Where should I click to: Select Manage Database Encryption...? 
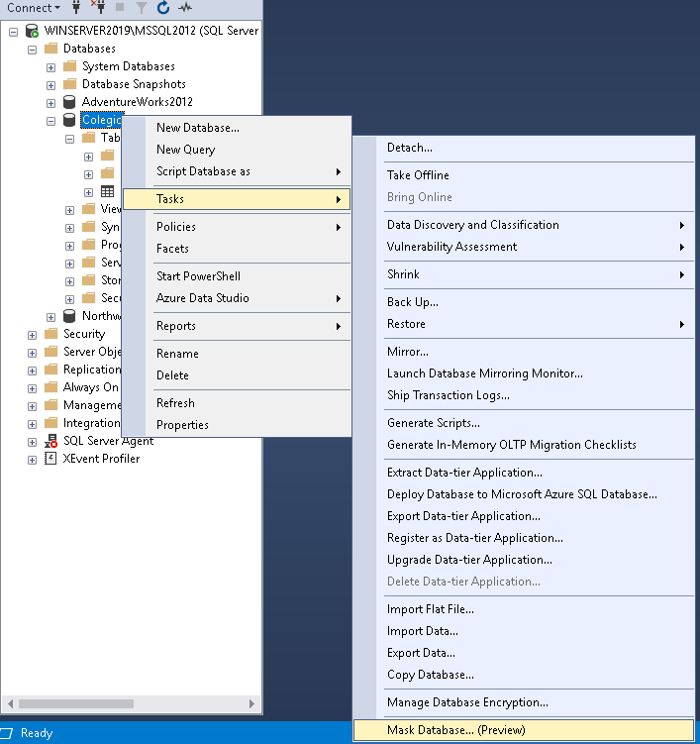(x=524, y=702)
